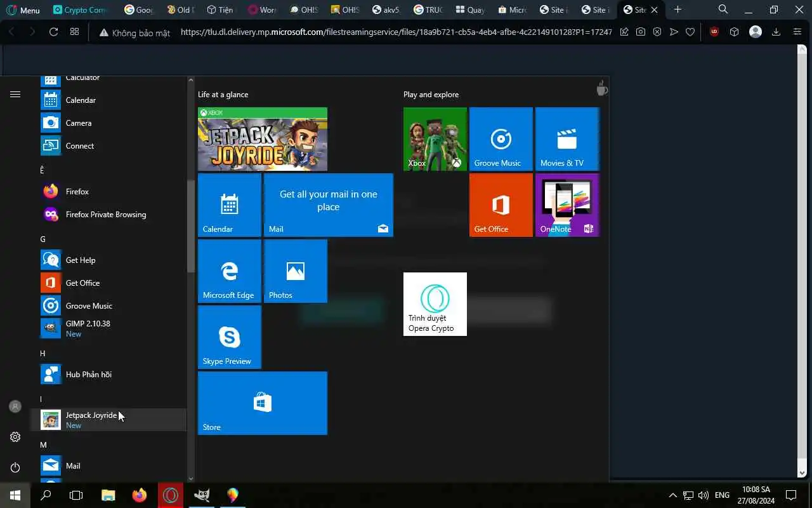Click the app list scroll down arrow
The image size is (812, 508).
(x=191, y=478)
